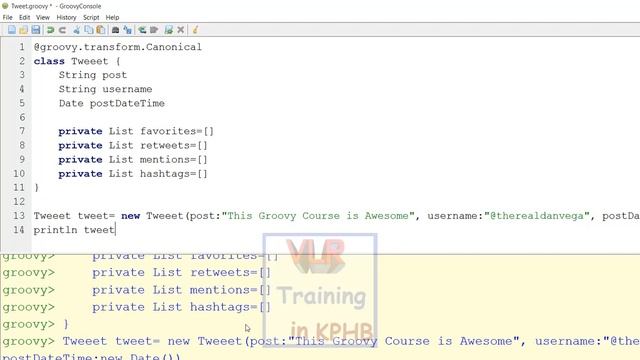This screenshot has width=640, height=360.
Task: Click '@groovy.transform.Canonical' annotation on line 1
Action: click(118, 47)
